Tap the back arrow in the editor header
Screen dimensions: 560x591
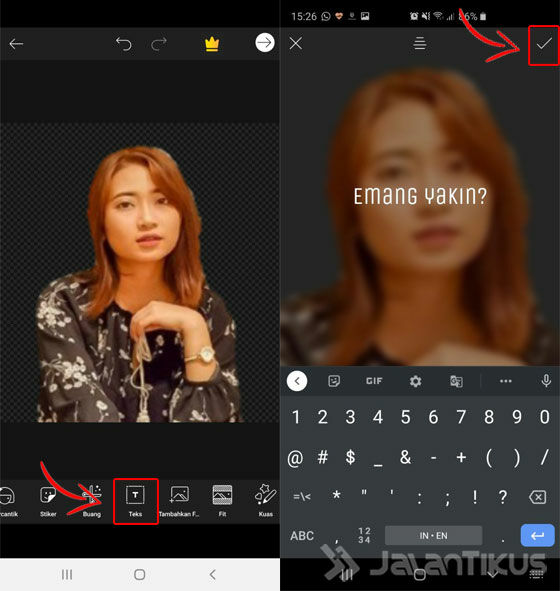[16, 44]
